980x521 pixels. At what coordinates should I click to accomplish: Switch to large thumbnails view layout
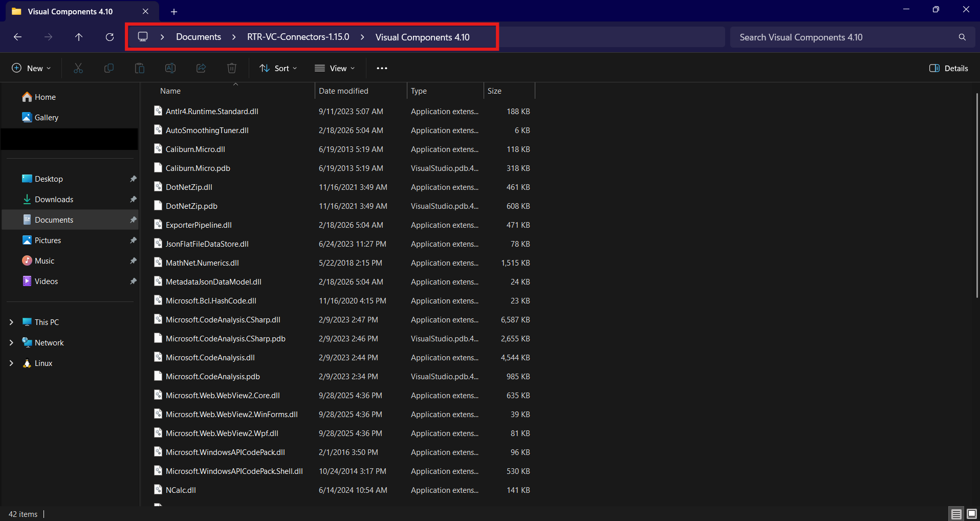971,514
